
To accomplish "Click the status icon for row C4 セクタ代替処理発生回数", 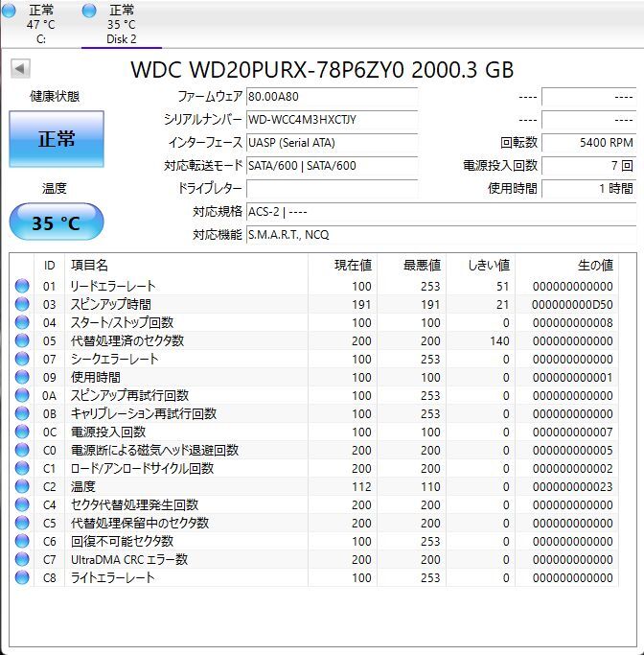I will point(22,504).
